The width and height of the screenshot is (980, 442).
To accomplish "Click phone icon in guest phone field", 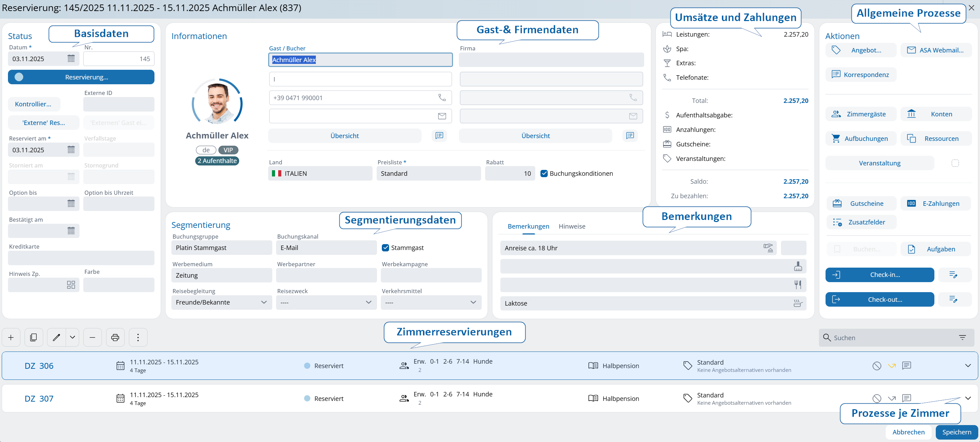I will 442,98.
